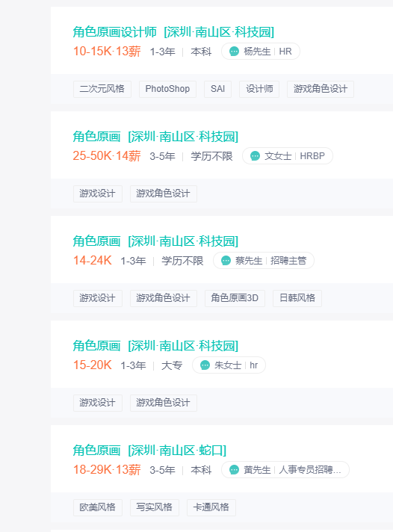Open chat icon for 蔡先生 招聘主管
This screenshot has width=393, height=532.
(x=226, y=260)
